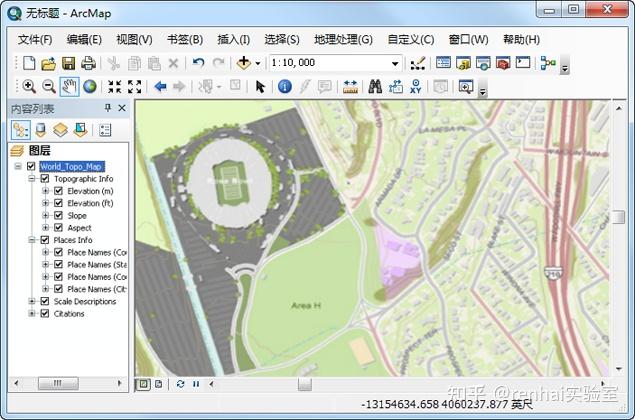Screen dimensions: 635x420
Task: Open the 地理处理(G) menu
Action: [343, 40]
